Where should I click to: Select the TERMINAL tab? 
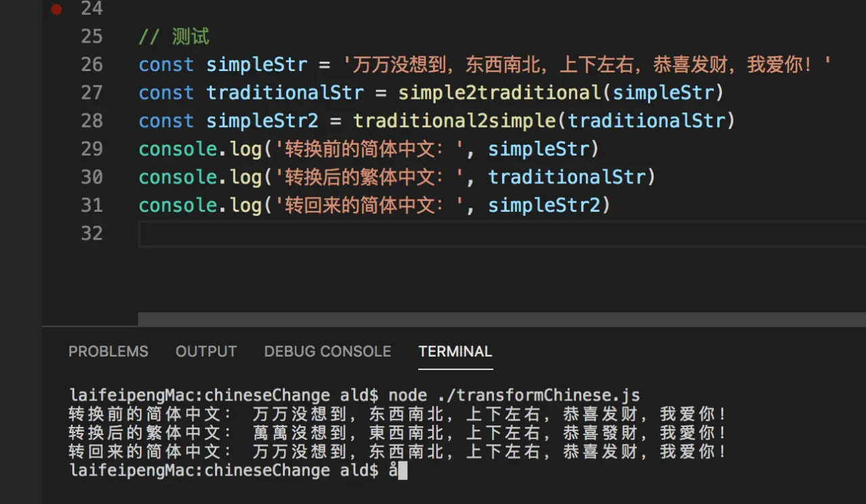point(455,352)
